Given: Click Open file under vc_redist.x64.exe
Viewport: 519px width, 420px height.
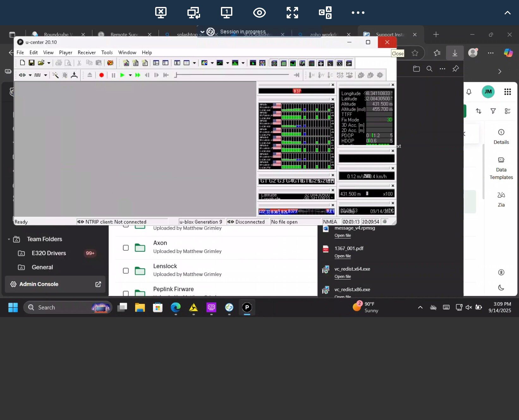Looking at the screenshot, I should (343, 277).
